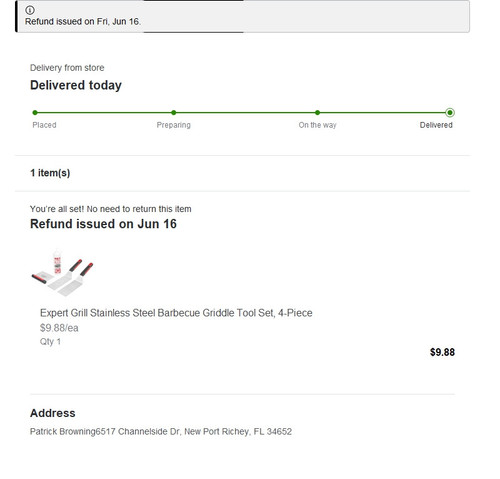Click the "1 item(s)" section header

[x=50, y=173]
